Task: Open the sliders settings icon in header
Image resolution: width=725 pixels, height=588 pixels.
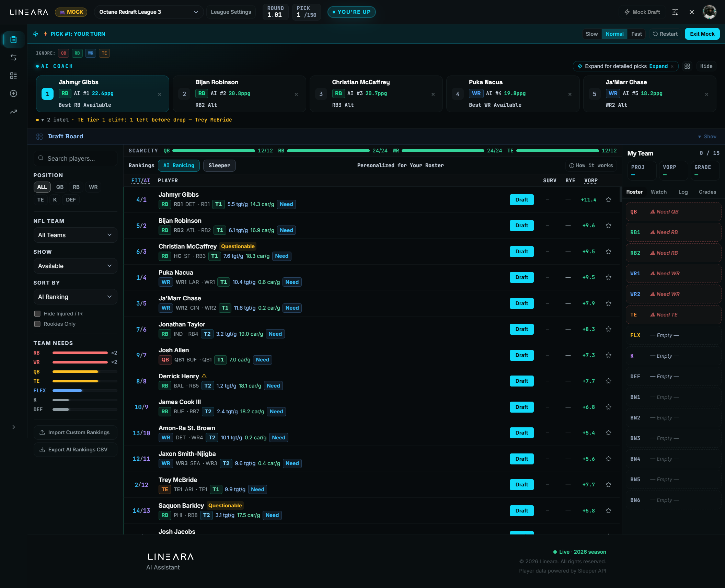Action: (675, 12)
